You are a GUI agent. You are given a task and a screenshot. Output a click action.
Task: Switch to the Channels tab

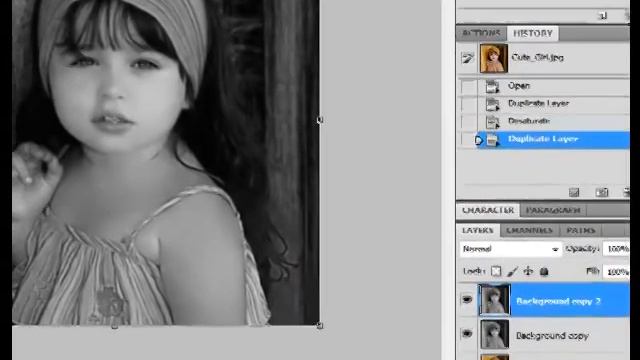[x=529, y=231]
